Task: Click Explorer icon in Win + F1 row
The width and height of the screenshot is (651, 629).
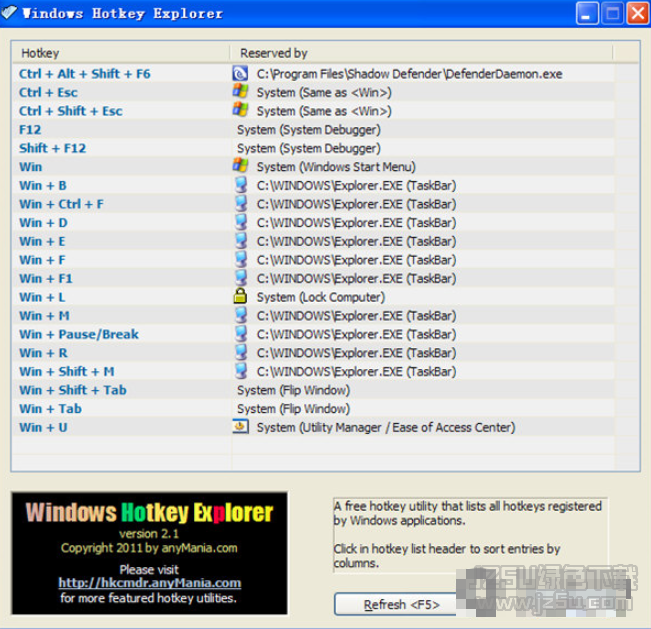Action: pos(241,278)
